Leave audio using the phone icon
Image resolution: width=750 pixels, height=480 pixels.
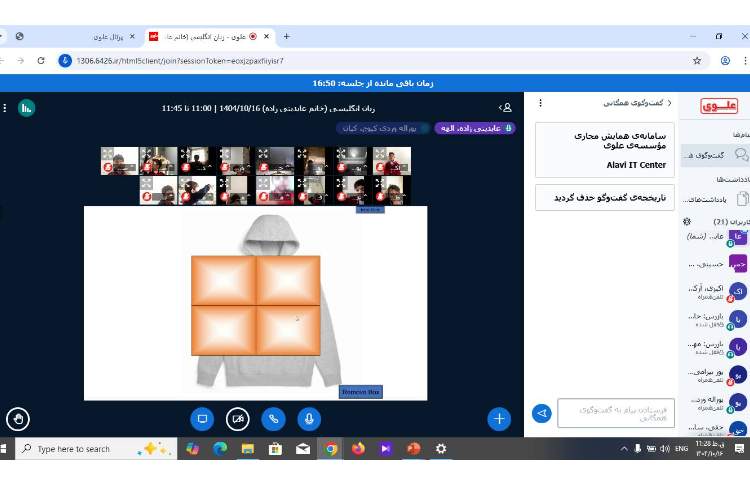[273, 419]
